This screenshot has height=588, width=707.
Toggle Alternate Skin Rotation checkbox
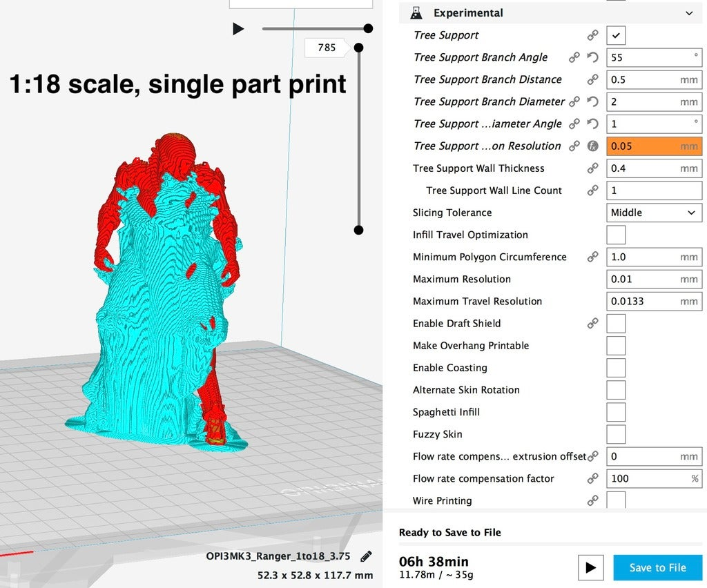coord(616,390)
